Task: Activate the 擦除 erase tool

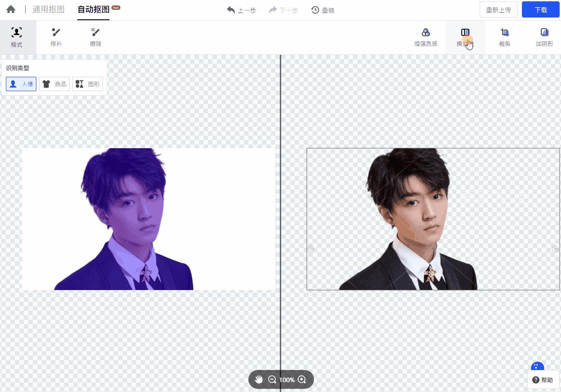Action: (x=96, y=37)
